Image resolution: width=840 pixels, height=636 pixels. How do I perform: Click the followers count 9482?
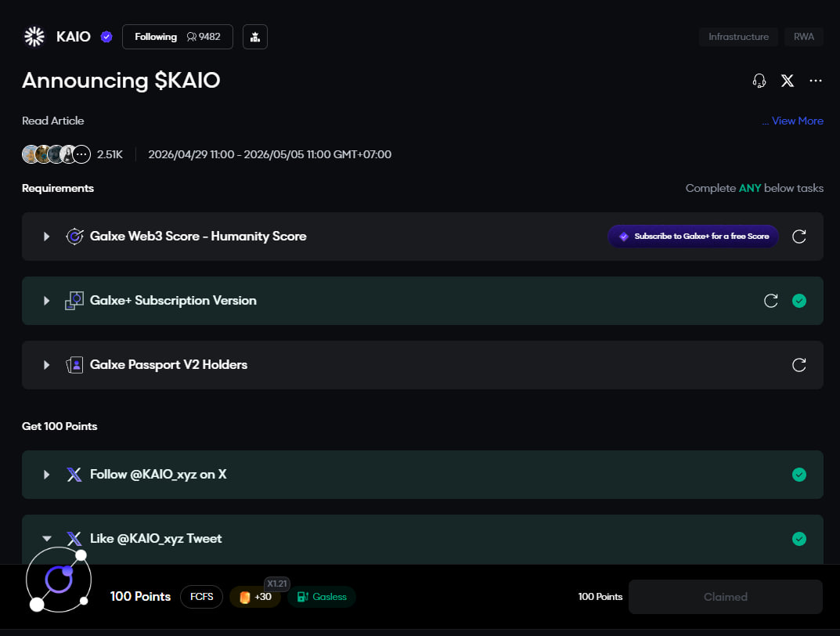pyautogui.click(x=204, y=37)
